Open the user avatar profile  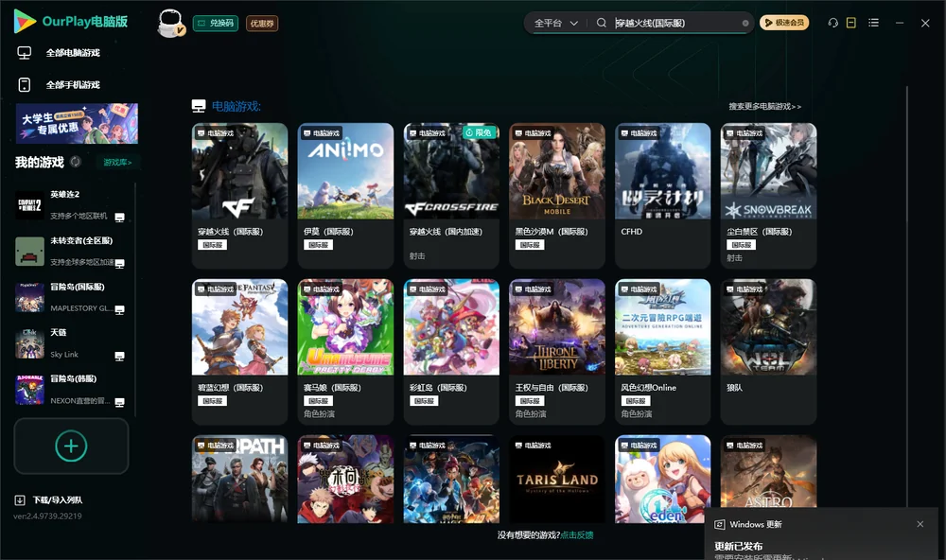(x=170, y=23)
